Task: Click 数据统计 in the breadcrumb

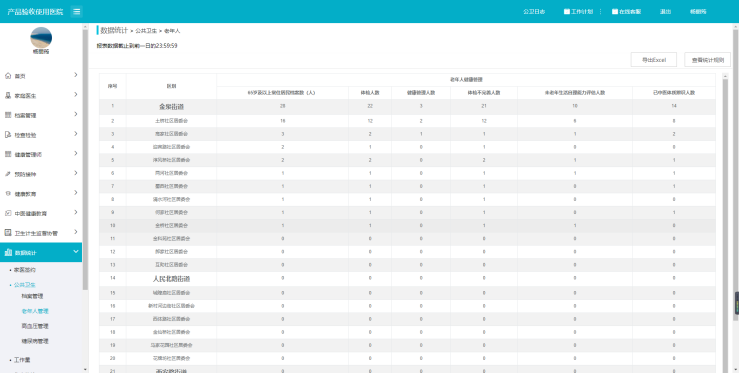Action: point(114,30)
